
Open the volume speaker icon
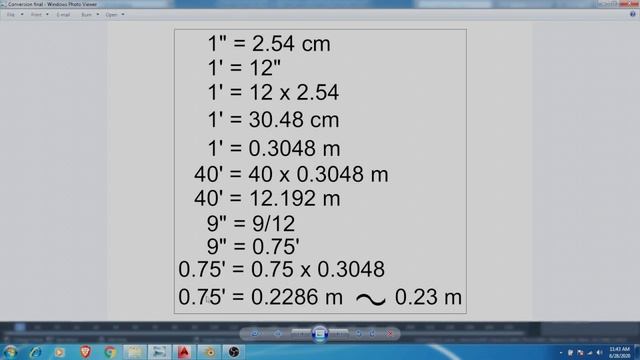[x=599, y=353]
